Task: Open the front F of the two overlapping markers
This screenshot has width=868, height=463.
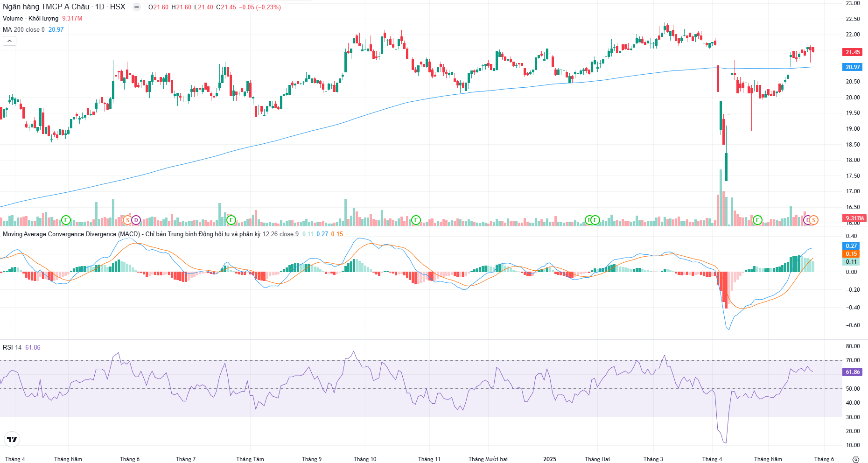Action: pyautogui.click(x=595, y=220)
